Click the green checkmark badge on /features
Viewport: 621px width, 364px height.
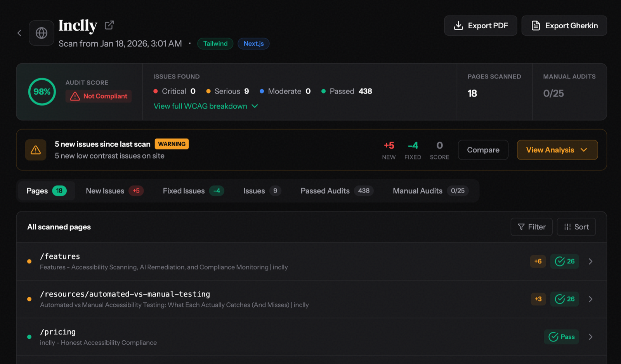564,261
